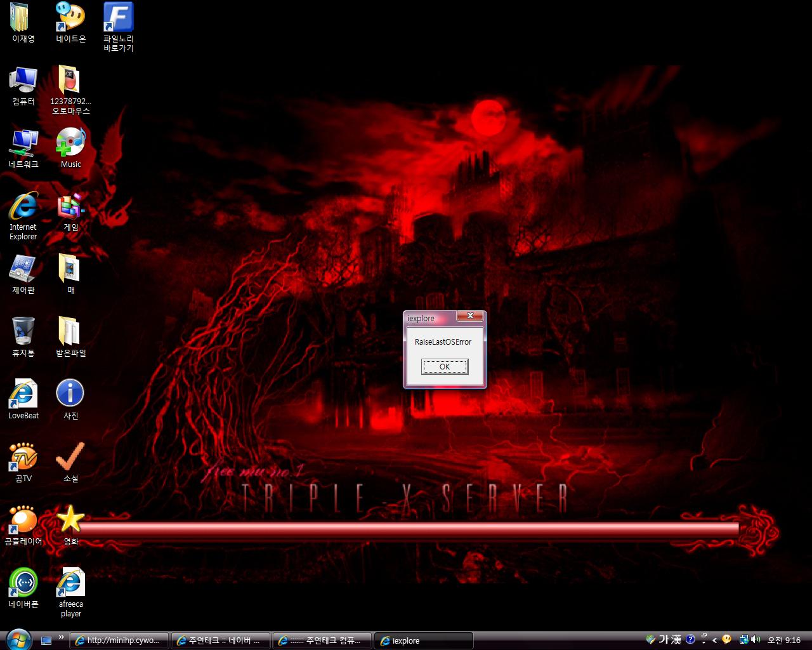Switch to 주연테크 :: 네이버 taskbar window

coord(221,640)
